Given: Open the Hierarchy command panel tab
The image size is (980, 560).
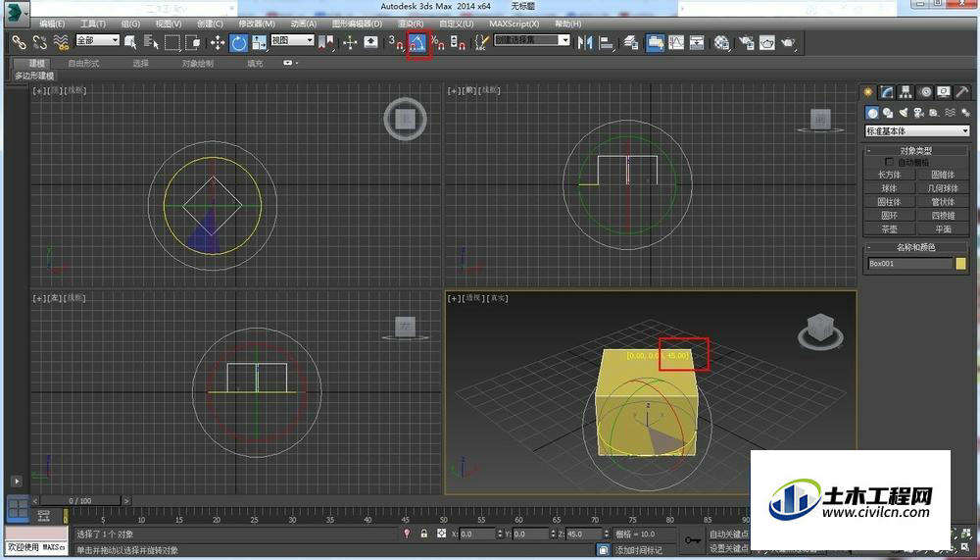Looking at the screenshot, I should (x=906, y=92).
